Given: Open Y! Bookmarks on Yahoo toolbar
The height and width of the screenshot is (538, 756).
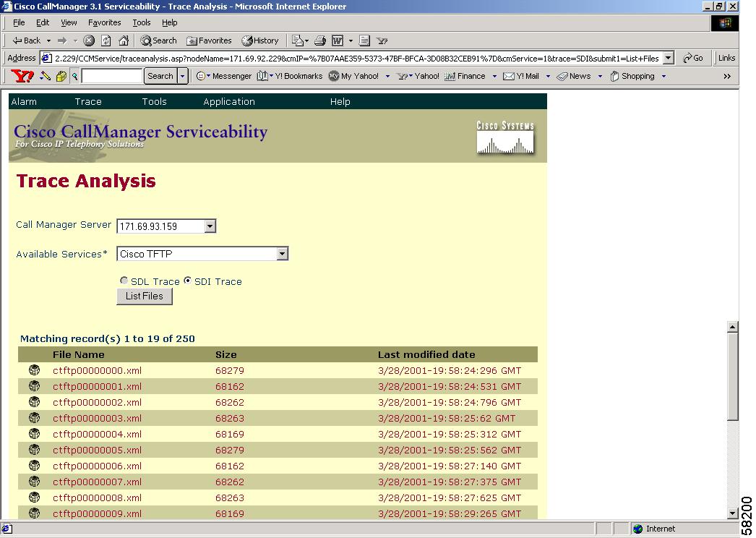Looking at the screenshot, I should (290, 76).
